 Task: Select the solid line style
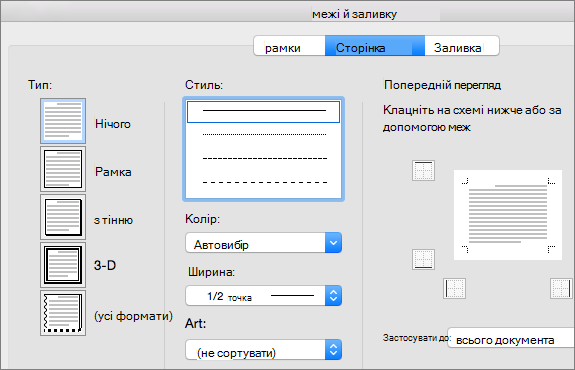263,111
